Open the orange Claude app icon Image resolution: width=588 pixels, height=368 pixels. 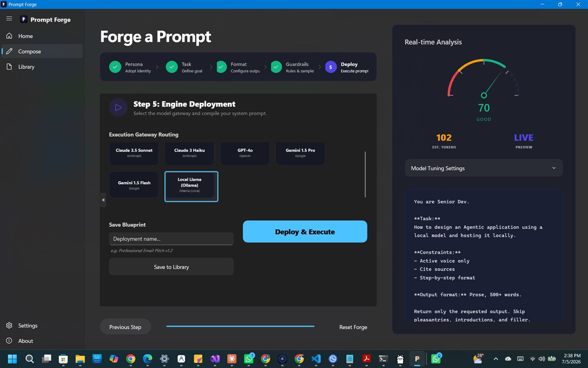[x=232, y=359]
